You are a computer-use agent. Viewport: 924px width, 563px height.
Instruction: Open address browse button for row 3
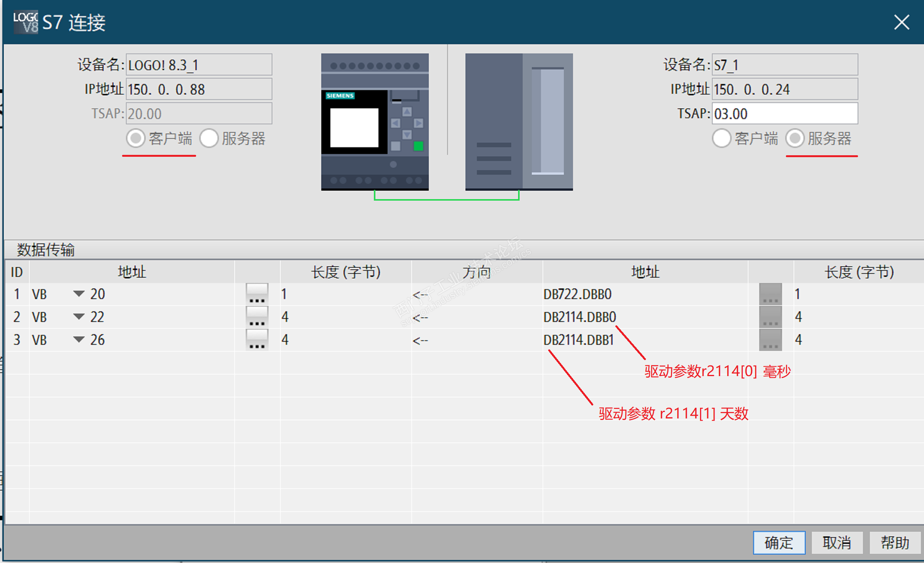click(x=257, y=339)
